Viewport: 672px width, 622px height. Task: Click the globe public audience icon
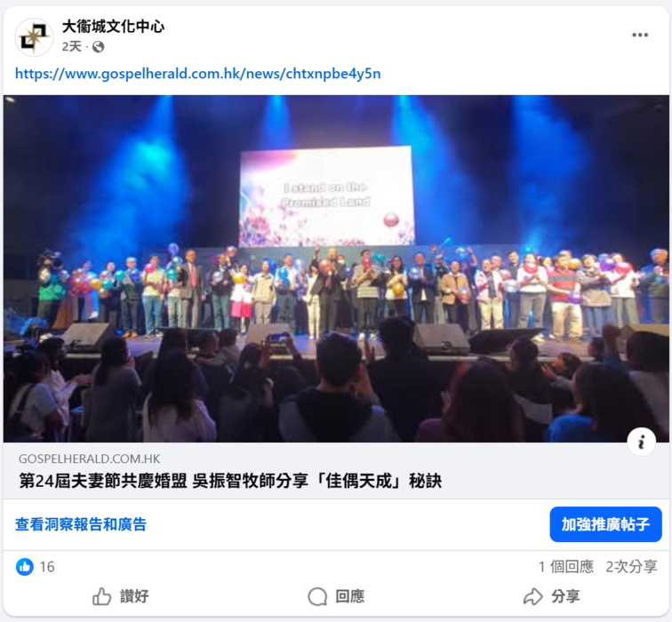98,47
